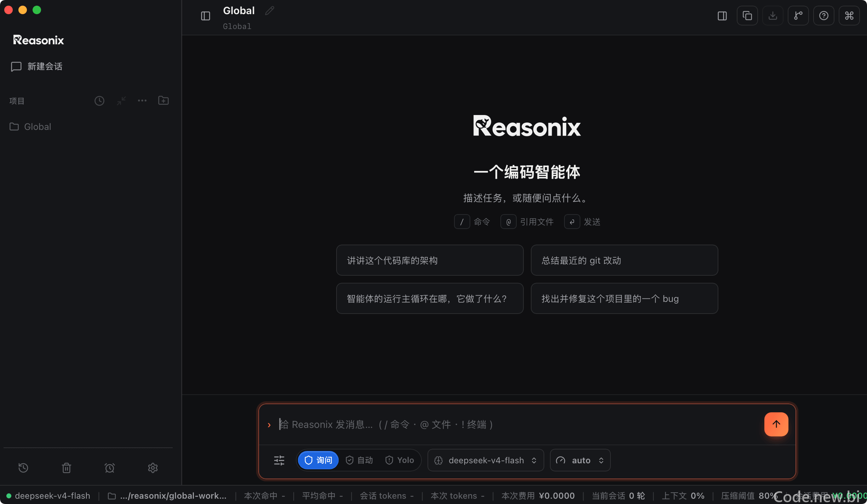Click 本次命中 status entry
This screenshot has width=867, height=504.
point(264,496)
